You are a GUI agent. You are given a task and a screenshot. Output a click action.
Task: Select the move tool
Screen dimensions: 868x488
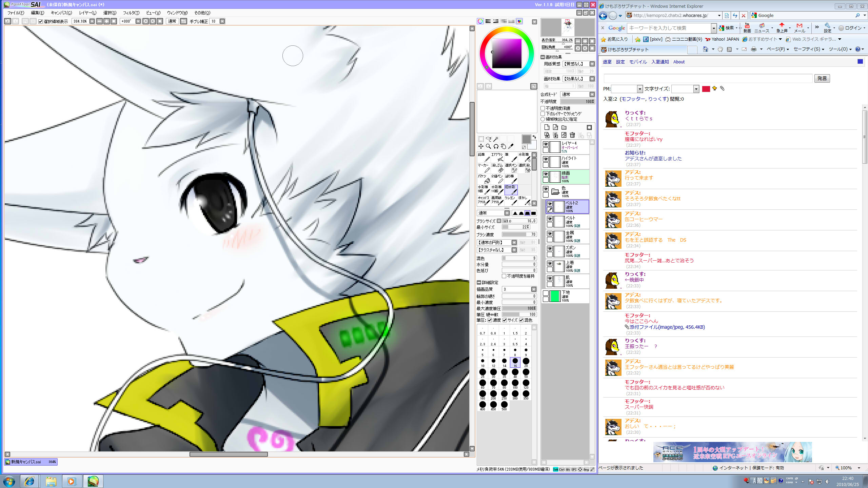(x=481, y=146)
